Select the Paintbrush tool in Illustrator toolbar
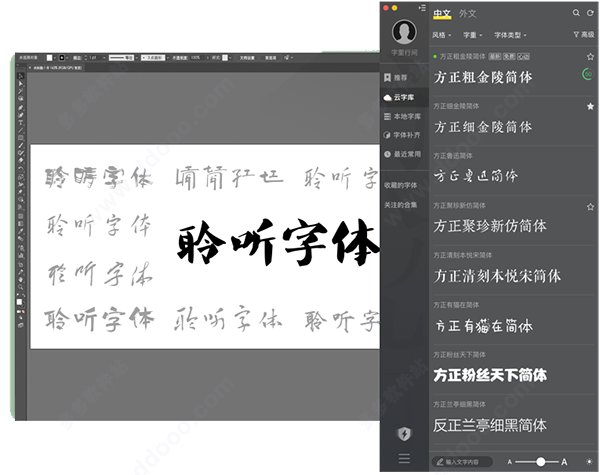Screen dimensions: 600x475 coord(21,145)
